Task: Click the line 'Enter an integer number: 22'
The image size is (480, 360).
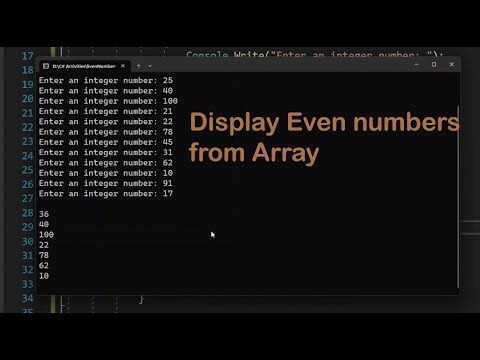Action: (106, 122)
